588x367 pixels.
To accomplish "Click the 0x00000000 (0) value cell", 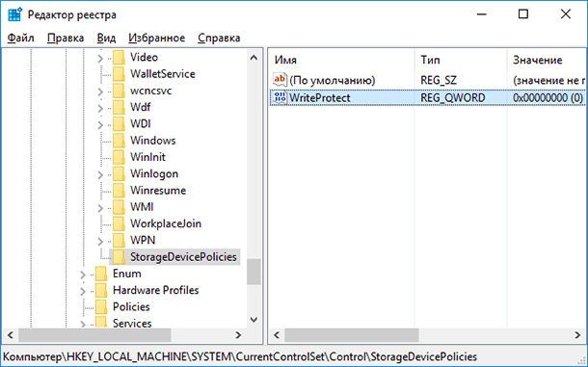I will (x=548, y=98).
